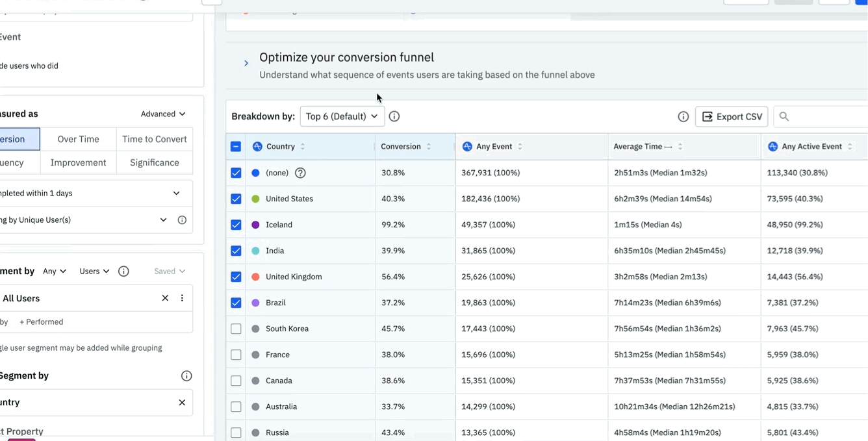Click the search magnifier icon in table toolbar
Screen dimensions: 868x441
pyautogui.click(x=784, y=116)
